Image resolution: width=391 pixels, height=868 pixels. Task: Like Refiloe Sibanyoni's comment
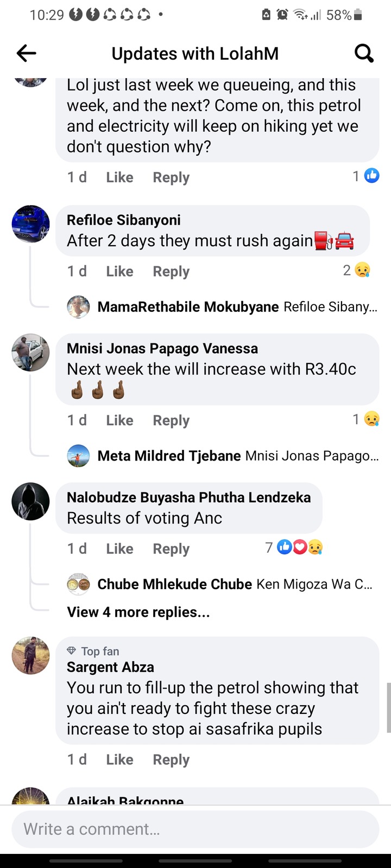119,271
